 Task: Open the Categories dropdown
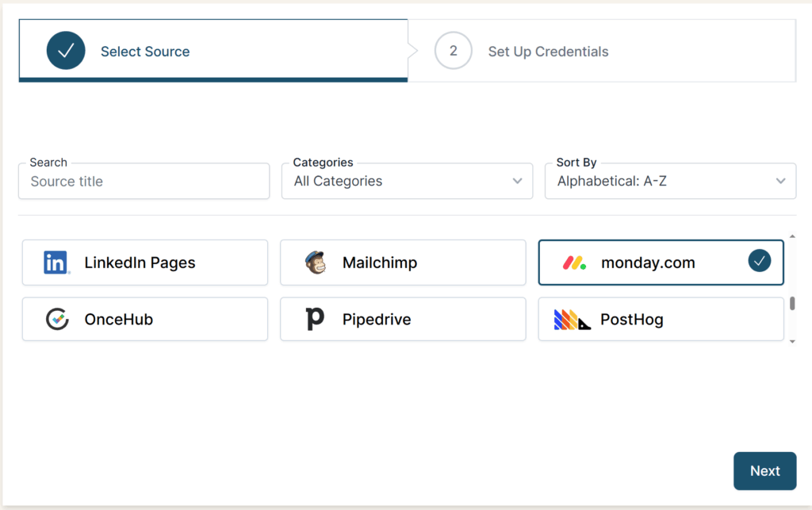(x=407, y=182)
